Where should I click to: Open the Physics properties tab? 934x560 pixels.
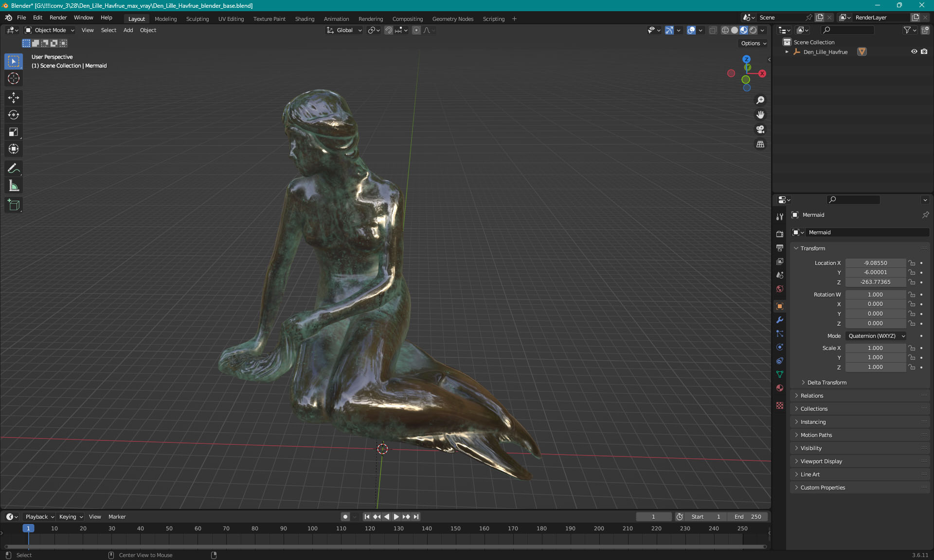(x=780, y=347)
